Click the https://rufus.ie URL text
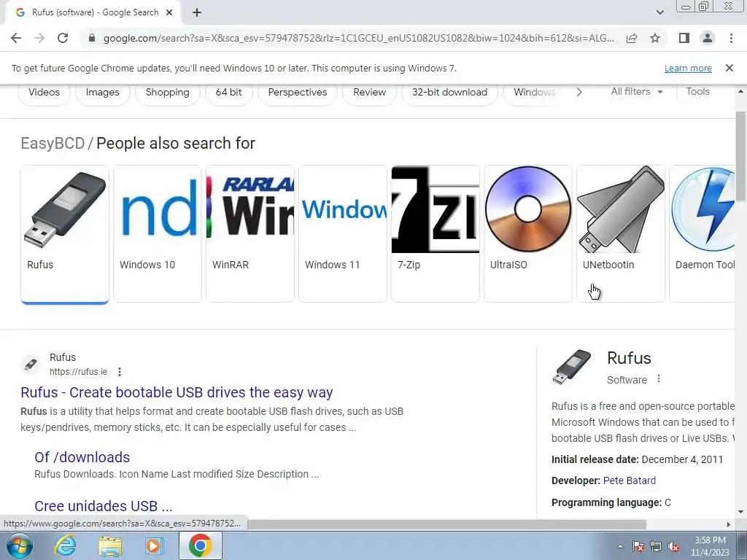Screen dimensions: 747x560 [x=78, y=372]
